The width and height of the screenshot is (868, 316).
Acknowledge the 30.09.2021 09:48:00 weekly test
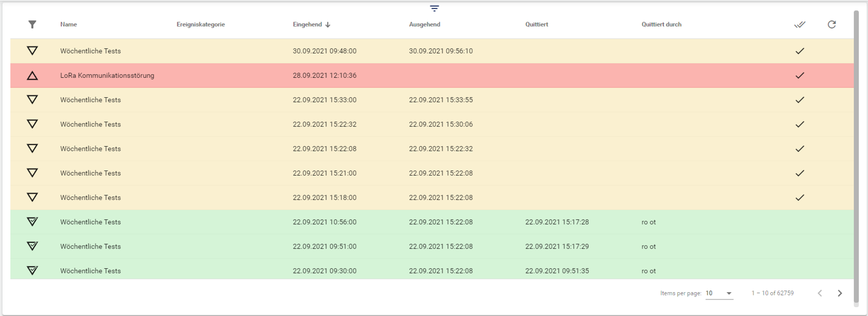pyautogui.click(x=800, y=51)
